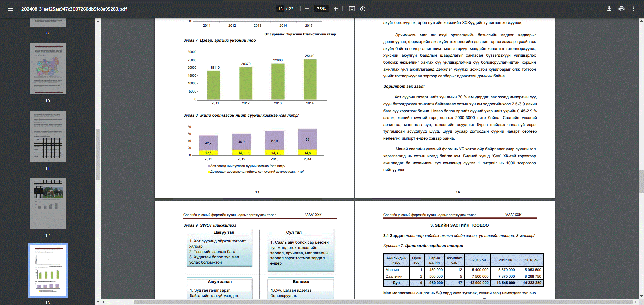Click the 'Боломж' box heading

[x=301, y=282]
